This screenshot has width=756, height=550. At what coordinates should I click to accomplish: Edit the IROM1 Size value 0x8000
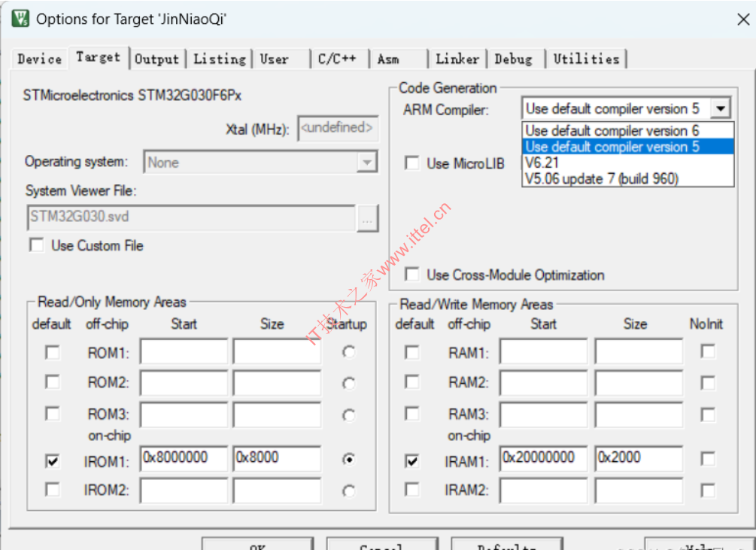click(x=277, y=458)
